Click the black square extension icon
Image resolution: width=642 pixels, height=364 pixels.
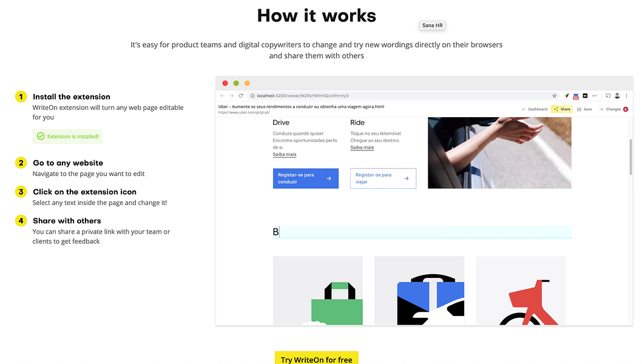click(585, 96)
